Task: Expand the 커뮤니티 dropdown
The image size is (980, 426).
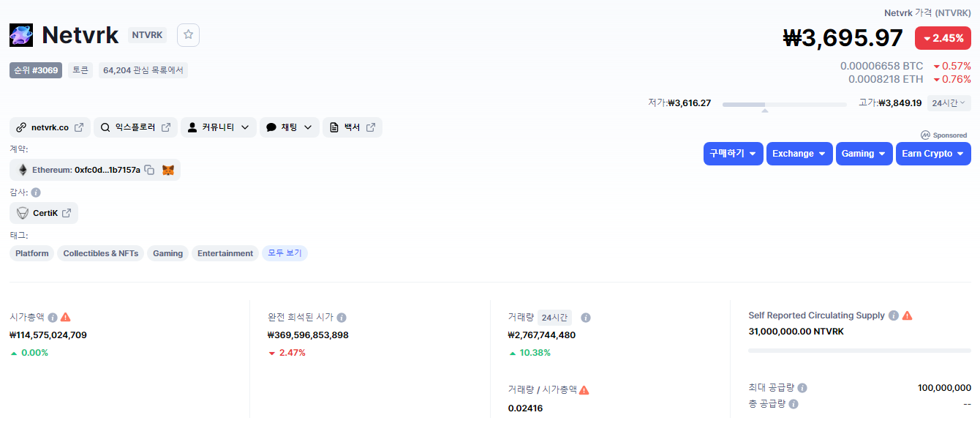Action: 218,127
